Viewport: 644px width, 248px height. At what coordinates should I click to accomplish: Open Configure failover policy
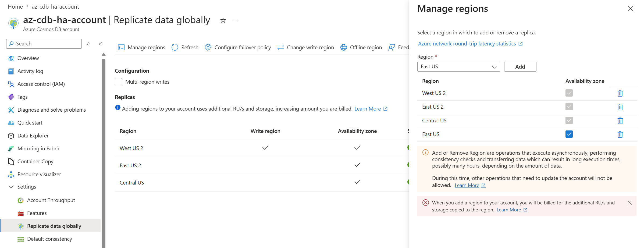coord(238,47)
